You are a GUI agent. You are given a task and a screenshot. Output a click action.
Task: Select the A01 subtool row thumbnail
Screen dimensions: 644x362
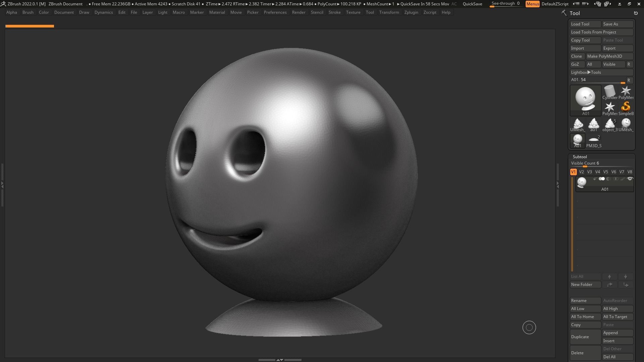(582, 182)
